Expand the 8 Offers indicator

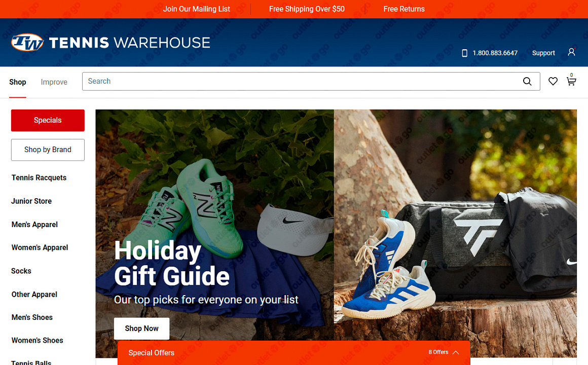click(x=438, y=352)
